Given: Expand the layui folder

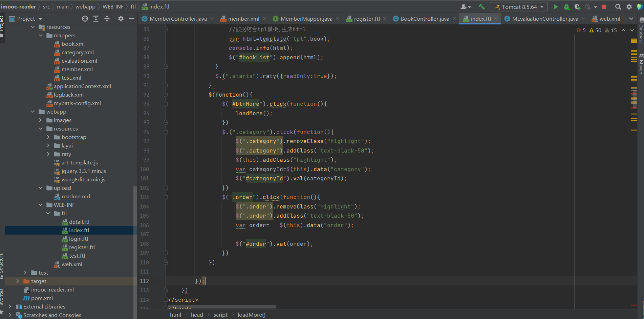Looking at the screenshot, I should [48, 145].
